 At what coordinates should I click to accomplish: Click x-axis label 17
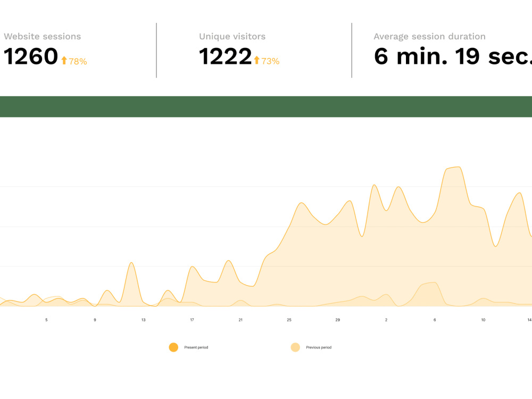pos(192,320)
